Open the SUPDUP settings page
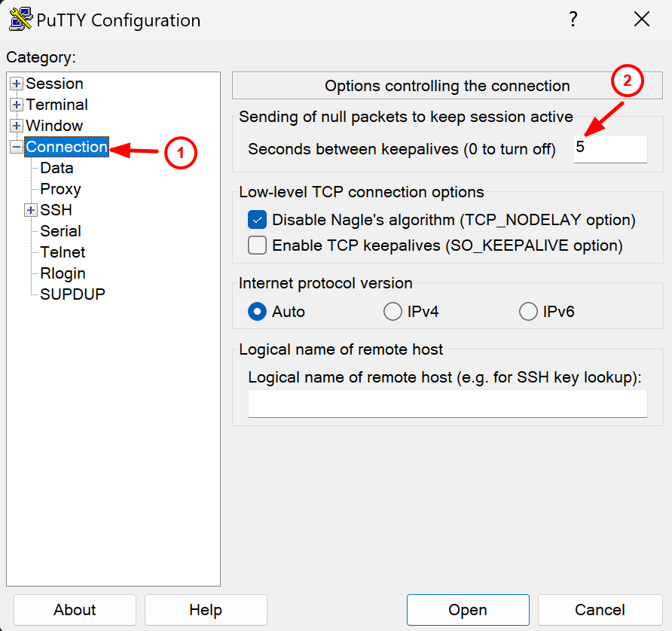This screenshot has height=631, width=672. (72, 294)
